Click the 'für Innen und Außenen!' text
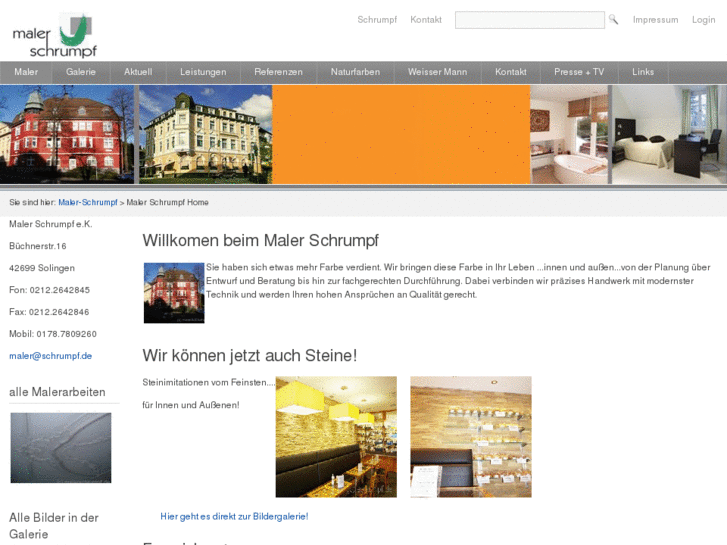Image resolution: width=727 pixels, height=545 pixels. point(191,405)
